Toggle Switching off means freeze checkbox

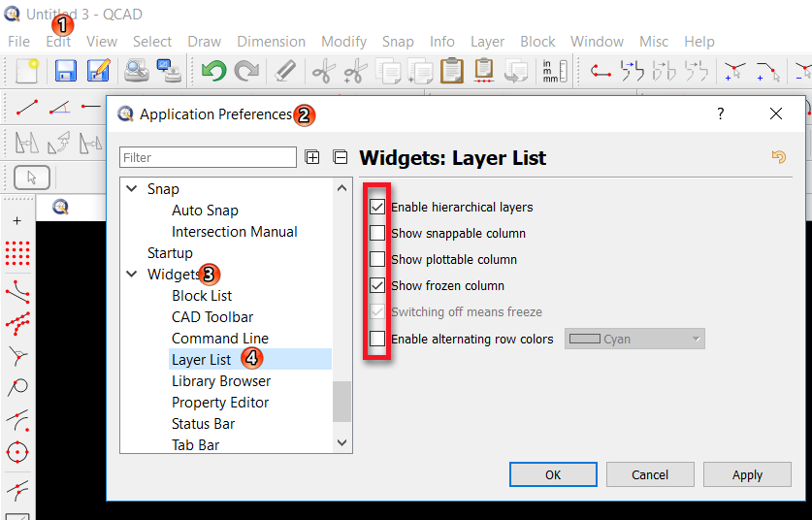(377, 311)
